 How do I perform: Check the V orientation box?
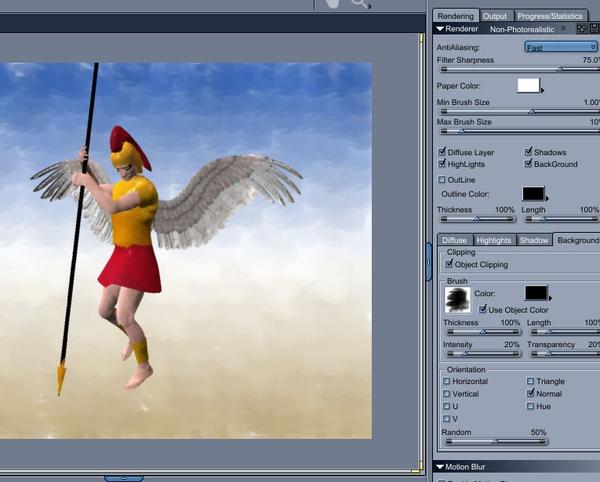coord(447,419)
